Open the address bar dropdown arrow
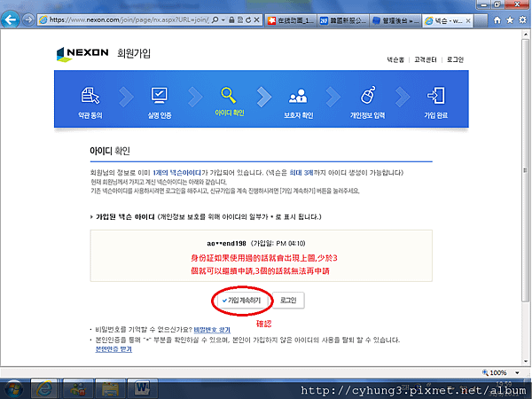The height and width of the screenshot is (399, 532). [x=223, y=20]
